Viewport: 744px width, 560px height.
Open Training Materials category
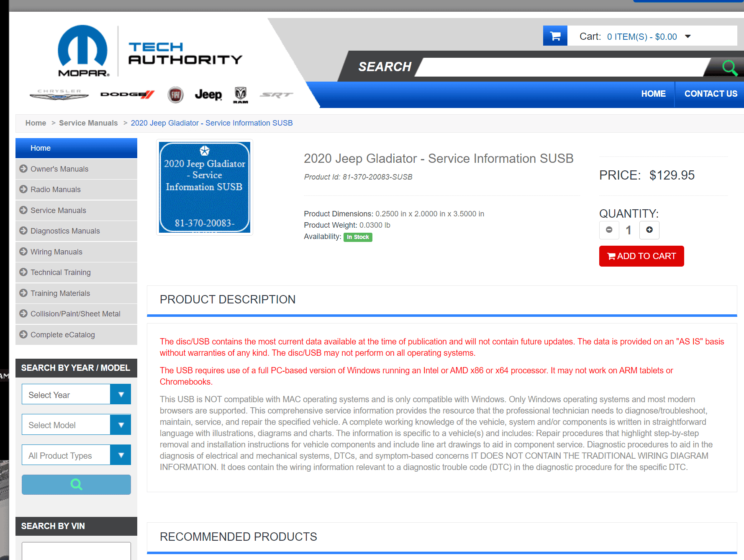[x=76, y=293]
